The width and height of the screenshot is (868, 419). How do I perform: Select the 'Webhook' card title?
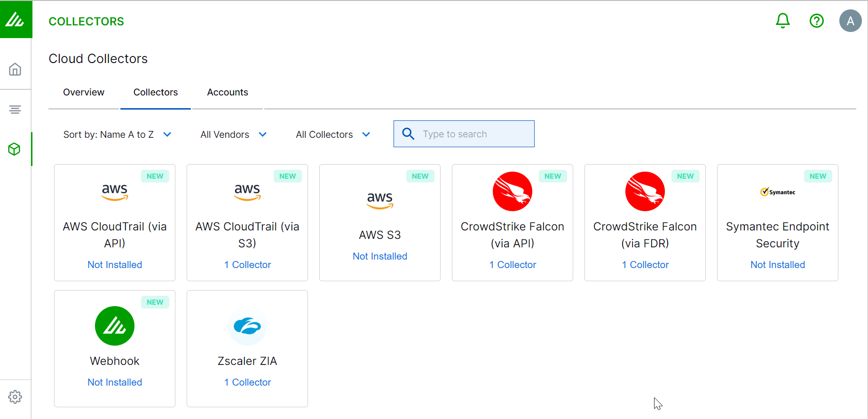click(x=115, y=361)
